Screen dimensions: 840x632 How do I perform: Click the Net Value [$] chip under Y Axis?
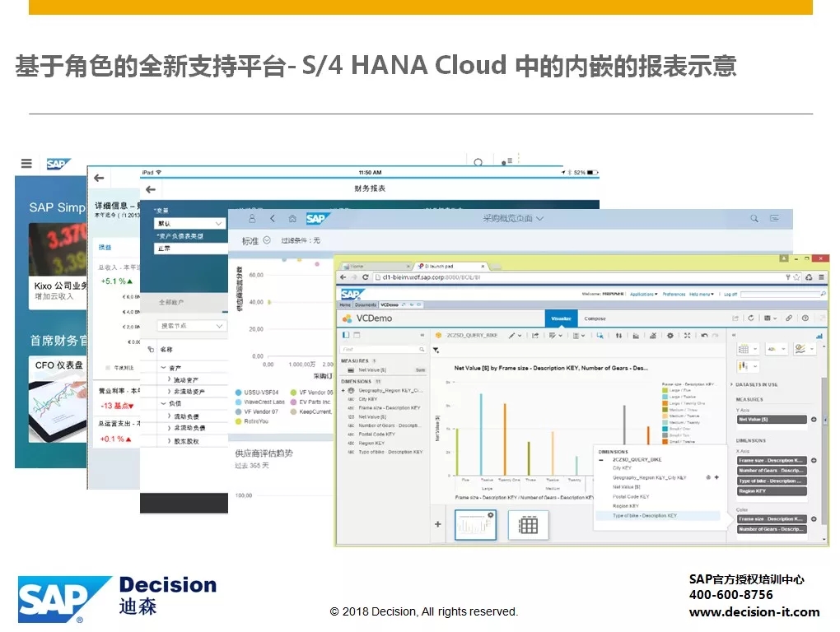click(x=772, y=420)
